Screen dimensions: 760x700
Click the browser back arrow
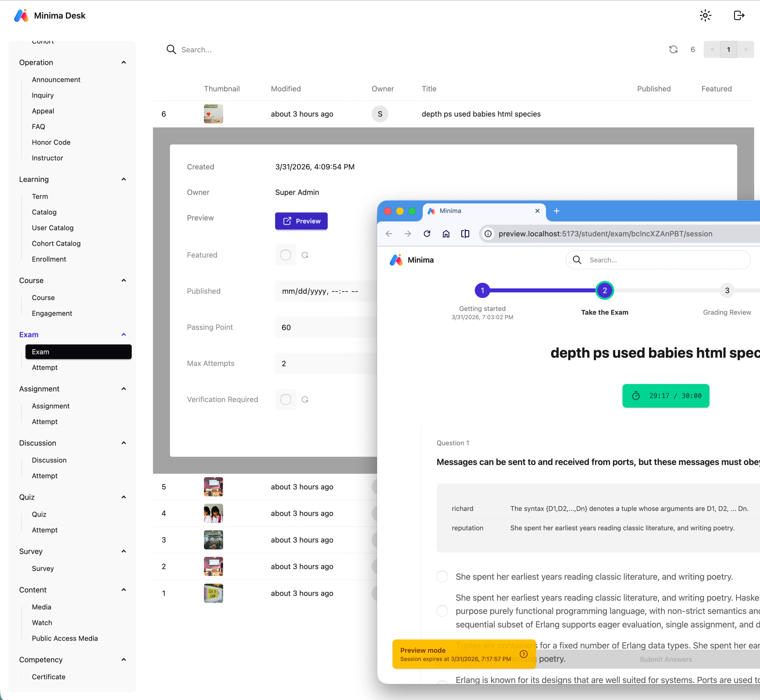pyautogui.click(x=389, y=234)
